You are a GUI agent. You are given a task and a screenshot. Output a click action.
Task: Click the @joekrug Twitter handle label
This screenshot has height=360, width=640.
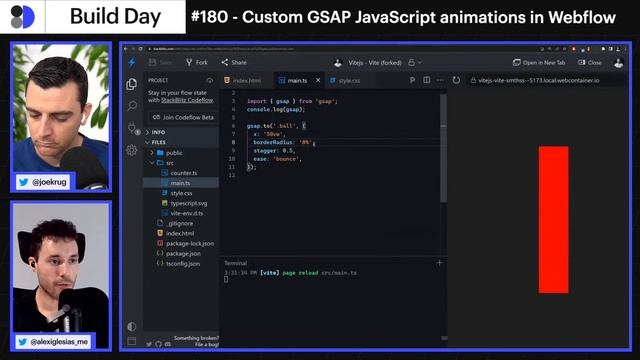43,182
